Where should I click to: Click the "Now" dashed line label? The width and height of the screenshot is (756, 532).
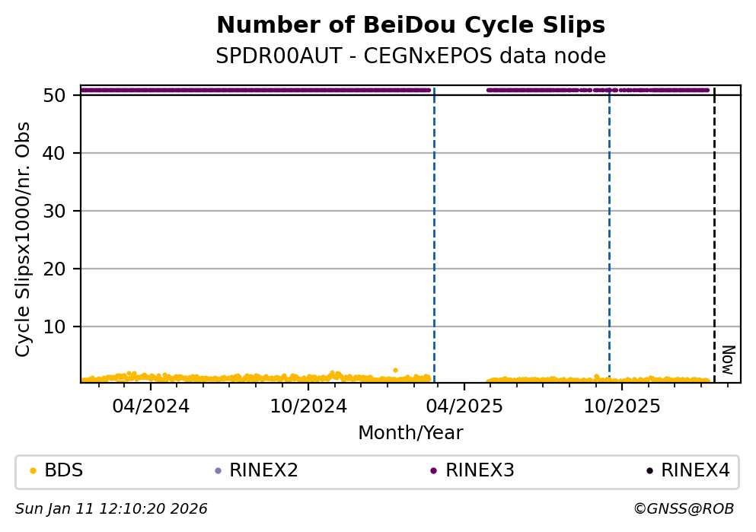click(x=728, y=359)
